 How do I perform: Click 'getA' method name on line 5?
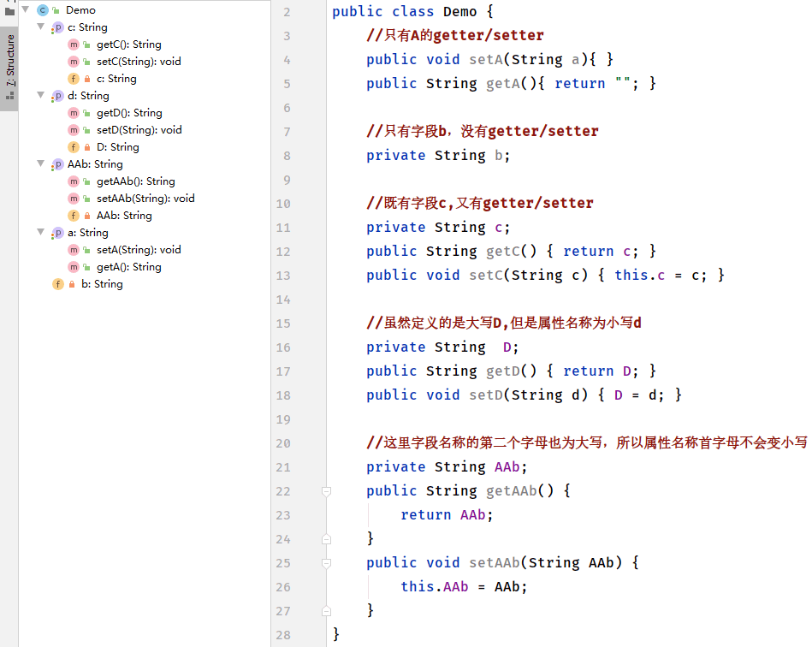[x=503, y=83]
